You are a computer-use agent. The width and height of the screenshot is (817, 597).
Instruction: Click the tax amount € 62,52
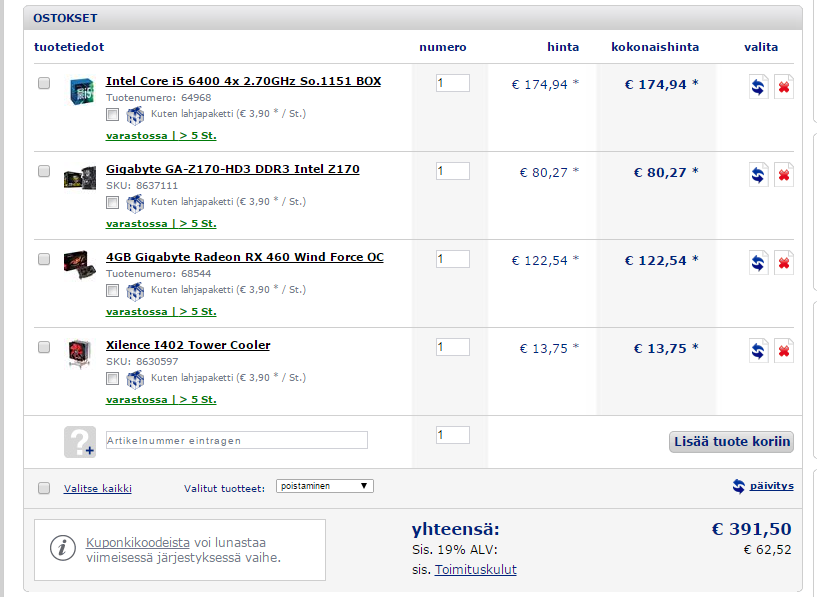[768, 550]
